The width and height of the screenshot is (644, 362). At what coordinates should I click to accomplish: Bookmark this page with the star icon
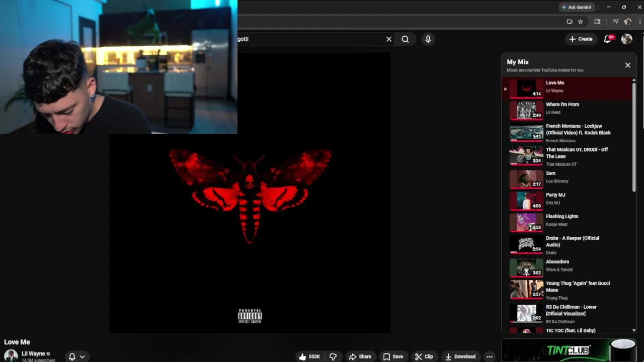[581, 22]
